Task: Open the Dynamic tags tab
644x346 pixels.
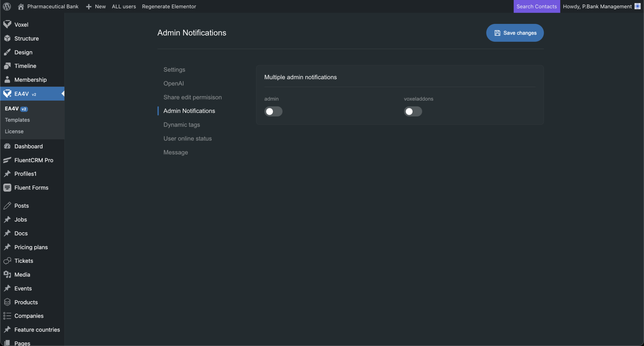Action: (181, 125)
